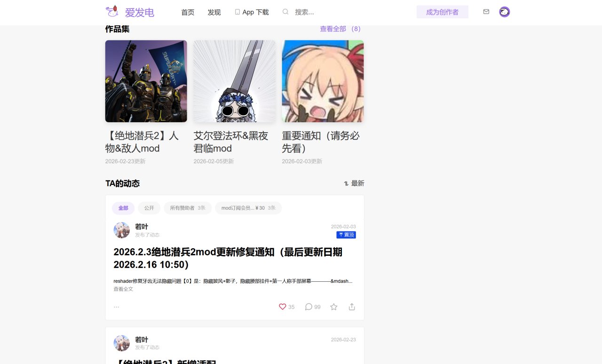
Task: Go to 首页 in the navigation
Action: (188, 12)
